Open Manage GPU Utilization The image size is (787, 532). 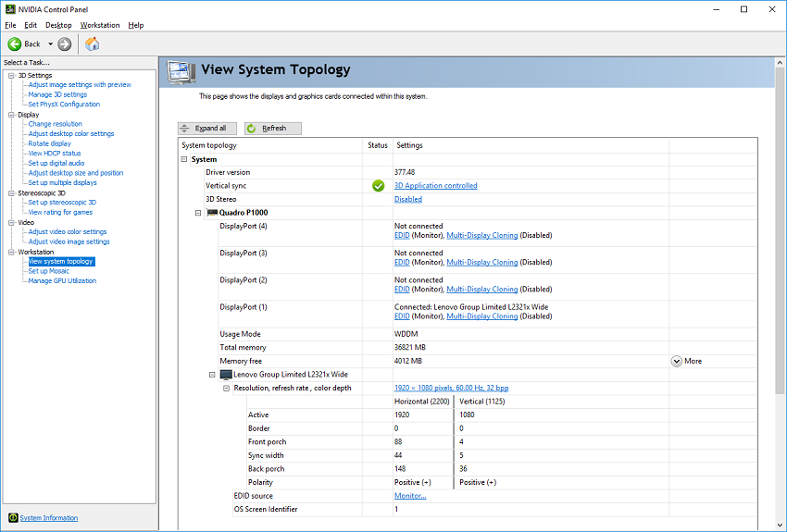pyautogui.click(x=62, y=280)
